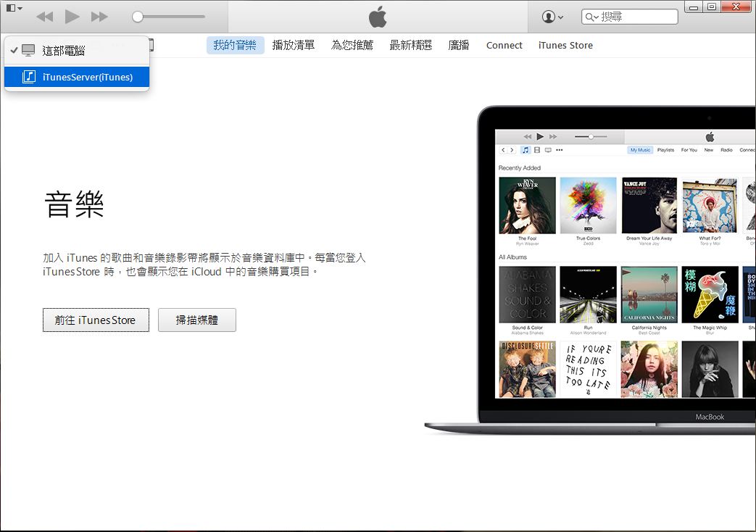Click the rewind playback button
The width and height of the screenshot is (756, 532).
(45, 17)
